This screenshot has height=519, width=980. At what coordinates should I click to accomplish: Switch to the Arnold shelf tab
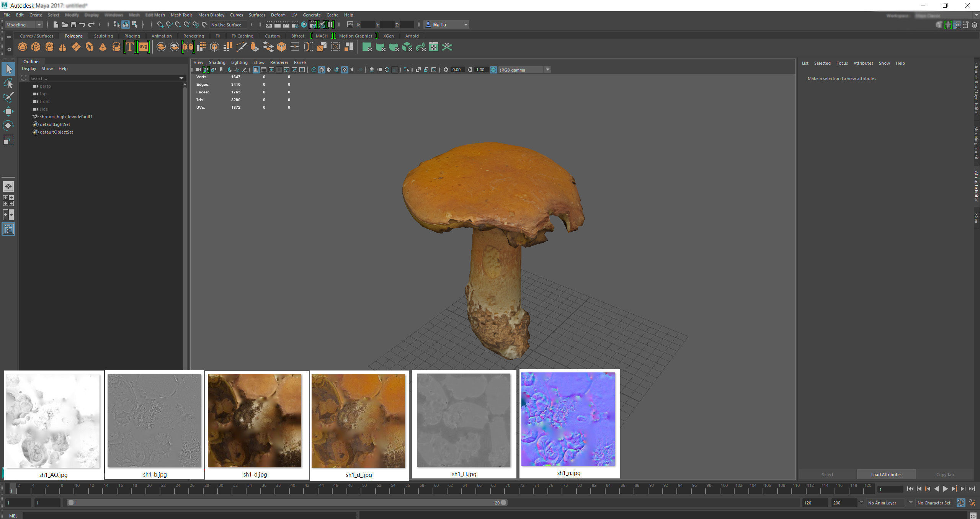pyautogui.click(x=412, y=36)
